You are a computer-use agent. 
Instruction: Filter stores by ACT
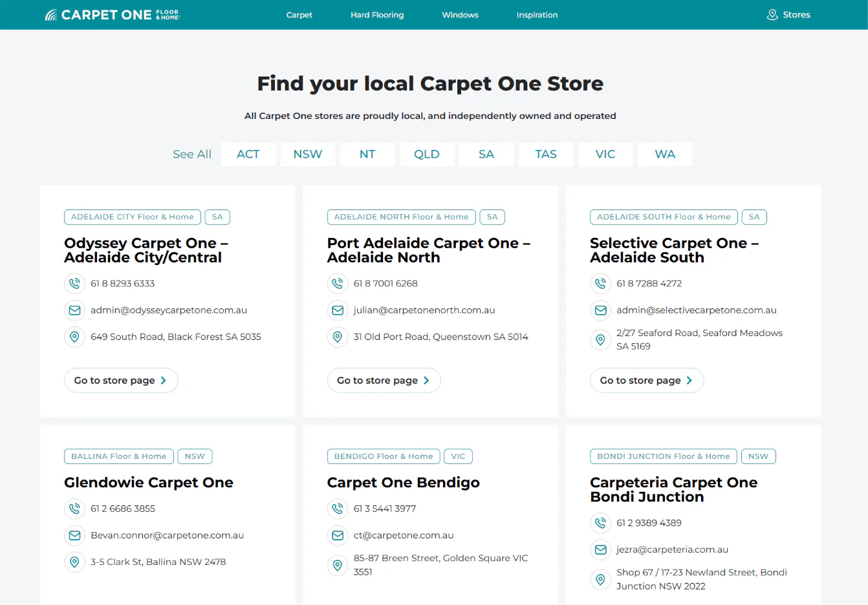pyautogui.click(x=248, y=154)
